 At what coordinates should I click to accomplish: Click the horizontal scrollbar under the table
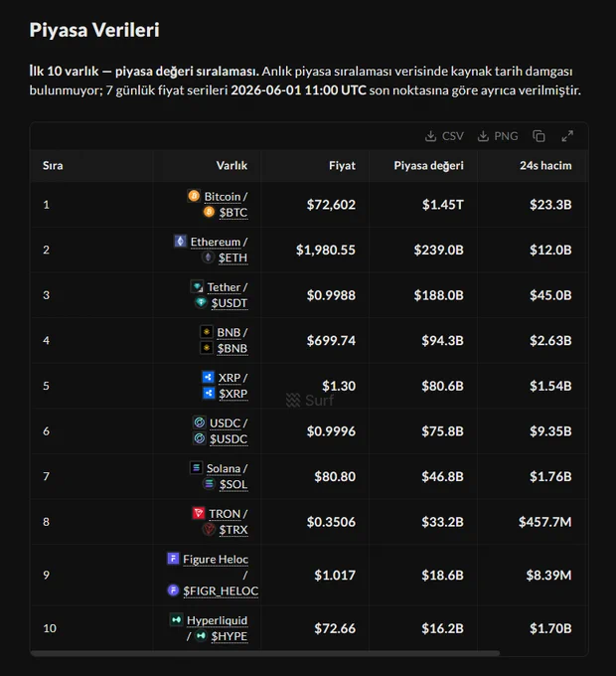tap(265, 653)
